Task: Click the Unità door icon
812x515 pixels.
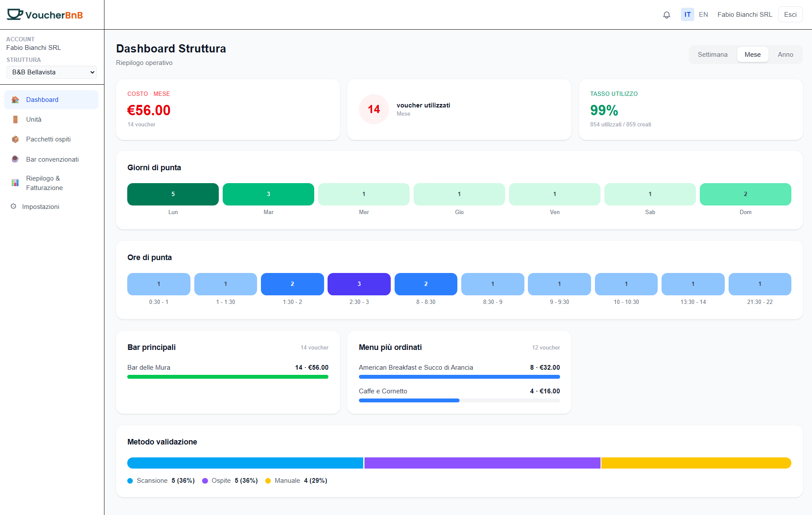Action: [x=15, y=120]
